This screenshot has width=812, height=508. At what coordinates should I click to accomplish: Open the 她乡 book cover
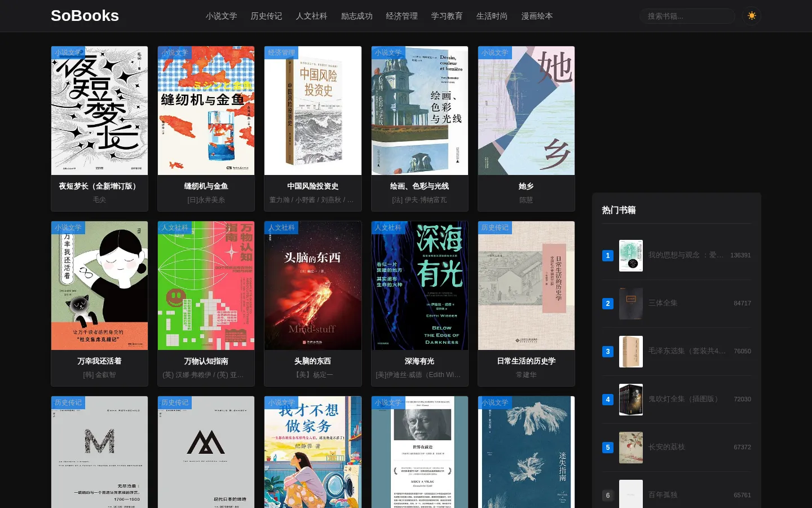click(526, 111)
